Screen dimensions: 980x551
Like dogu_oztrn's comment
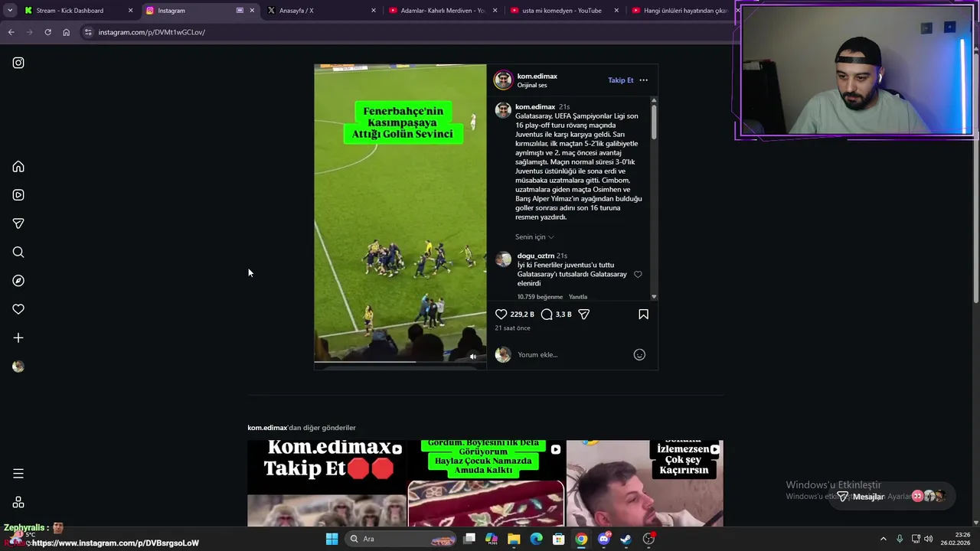click(638, 274)
